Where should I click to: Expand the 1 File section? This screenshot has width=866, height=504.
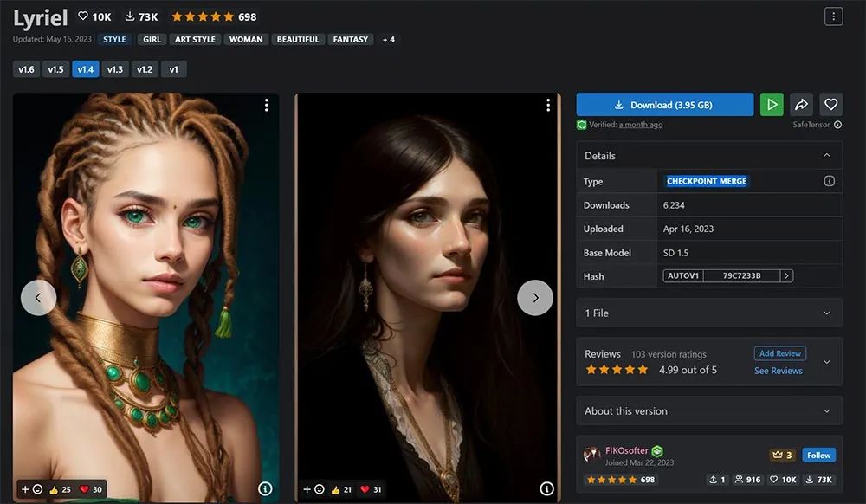coord(708,313)
